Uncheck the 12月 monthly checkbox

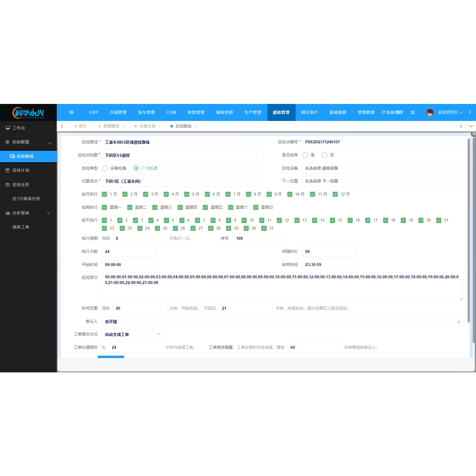pos(335,194)
